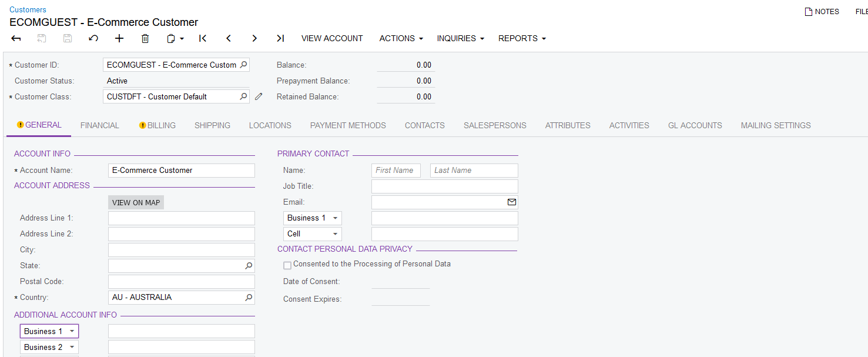Click the back arrow toolbar icon
Screen dimensions: 868x357
point(16,38)
